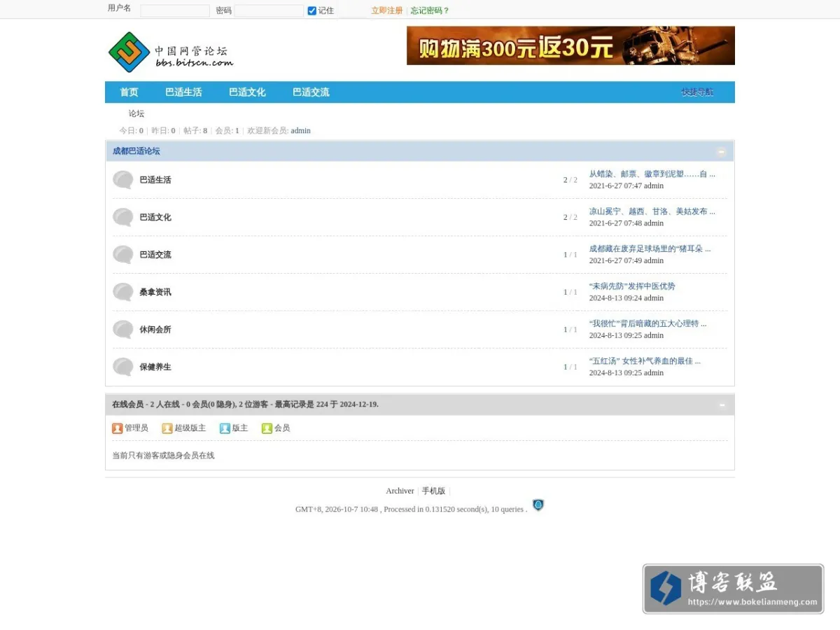Open latest post 成都藏在废弃足球场里的
The image size is (840, 630).
[650, 248]
